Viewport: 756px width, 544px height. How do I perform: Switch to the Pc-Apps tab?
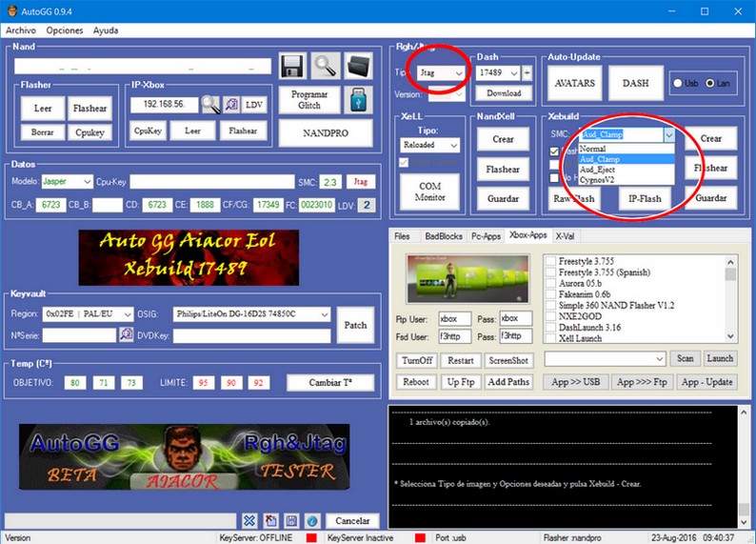tap(486, 236)
